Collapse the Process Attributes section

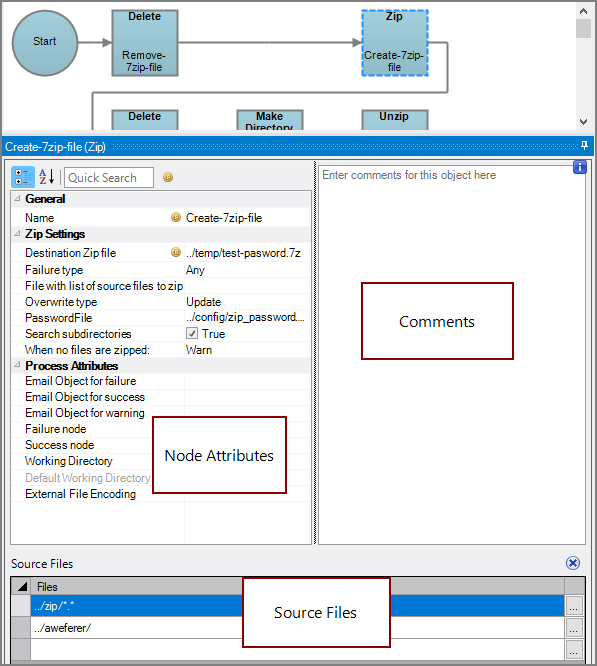(x=17, y=365)
